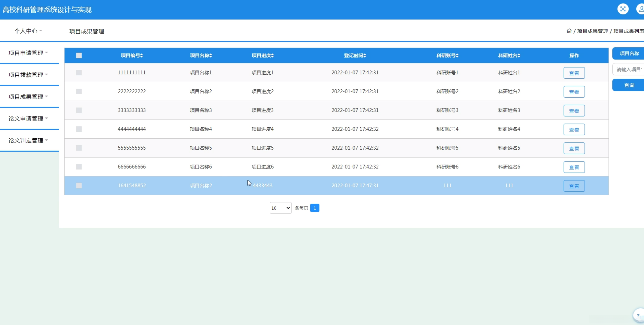This screenshot has width=644, height=325.
Task: Open 项目拨款管理 sidebar item
Action: tap(28, 75)
